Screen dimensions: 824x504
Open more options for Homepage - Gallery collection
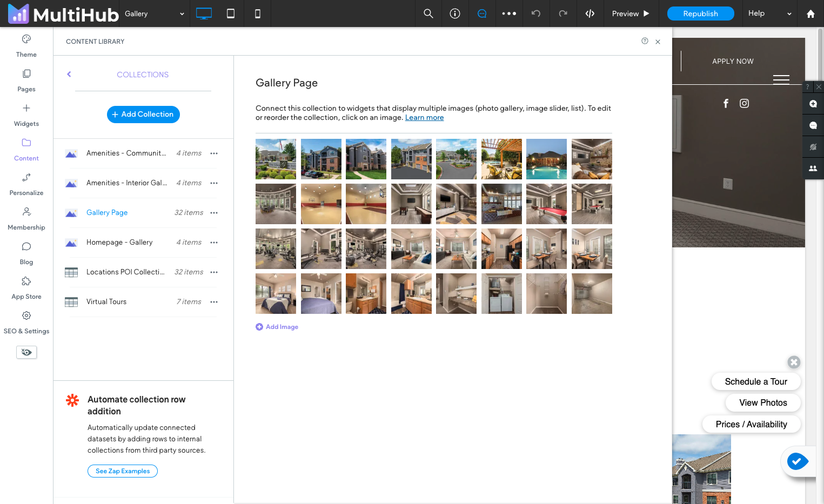click(x=214, y=243)
